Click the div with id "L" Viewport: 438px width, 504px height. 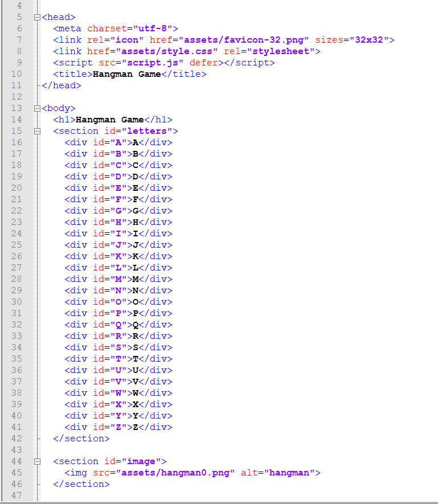(118, 268)
